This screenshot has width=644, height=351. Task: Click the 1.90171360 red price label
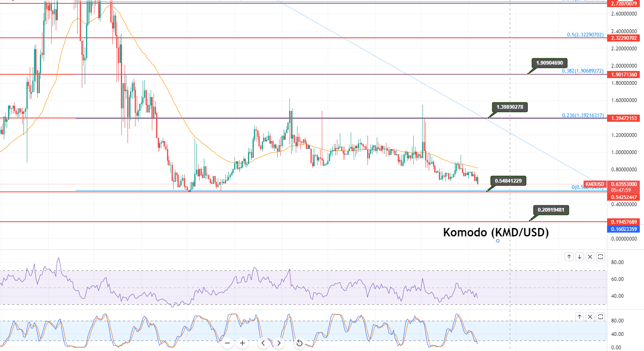624,75
